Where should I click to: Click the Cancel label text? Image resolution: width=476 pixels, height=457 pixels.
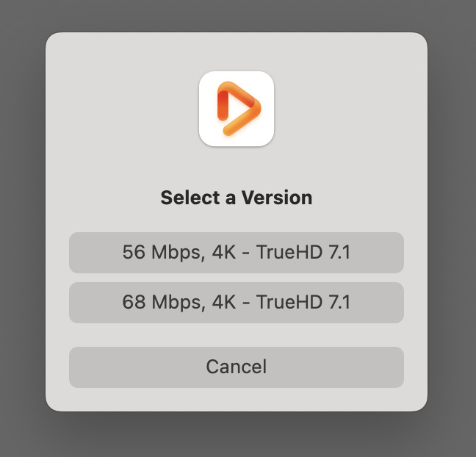(x=237, y=367)
